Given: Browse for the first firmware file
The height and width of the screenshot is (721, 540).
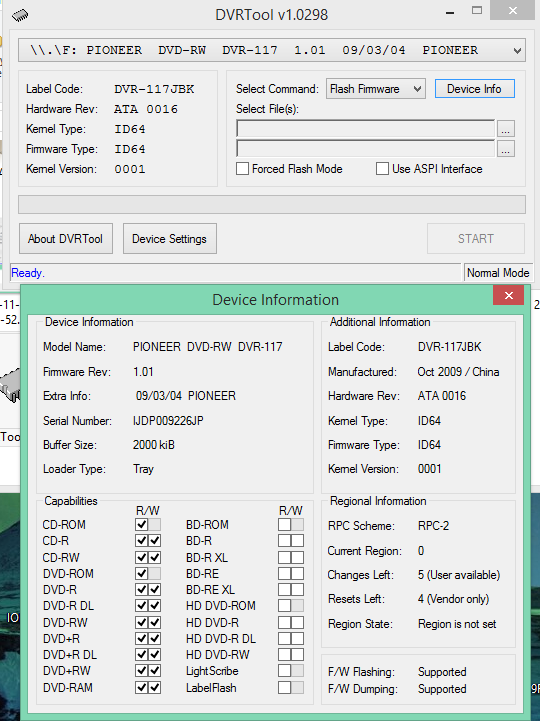Looking at the screenshot, I should click(506, 129).
